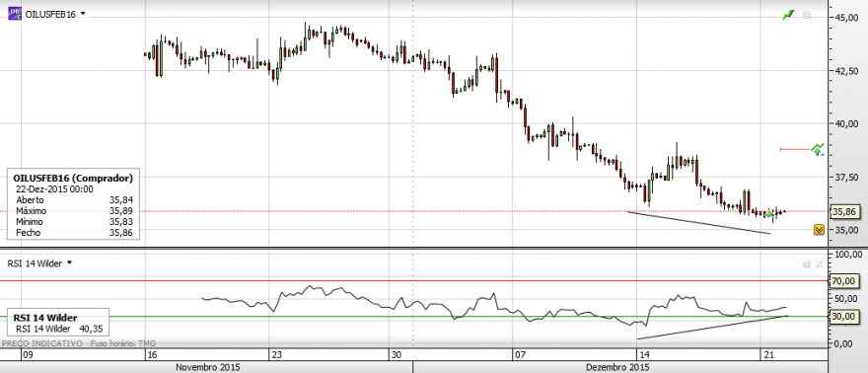Click the Novembro 2015 time axis label
Screen dimensions: 868x373
coord(207,367)
